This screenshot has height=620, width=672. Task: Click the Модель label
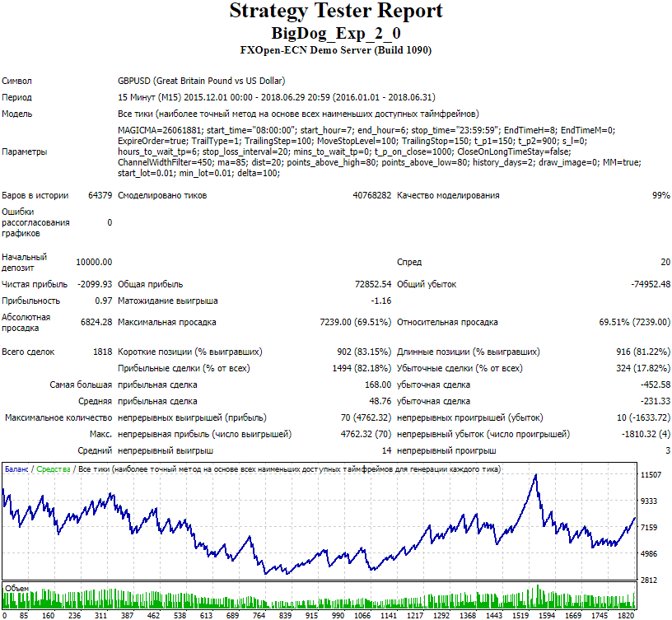(17, 114)
